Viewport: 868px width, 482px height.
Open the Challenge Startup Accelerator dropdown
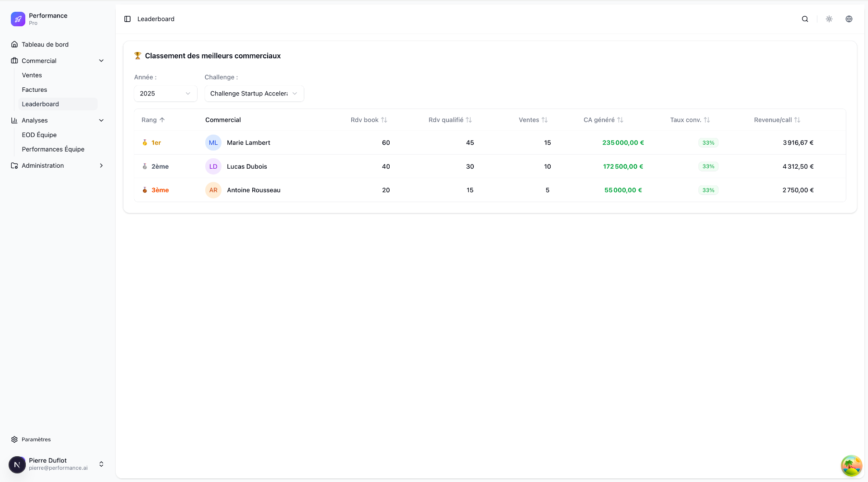(x=254, y=94)
